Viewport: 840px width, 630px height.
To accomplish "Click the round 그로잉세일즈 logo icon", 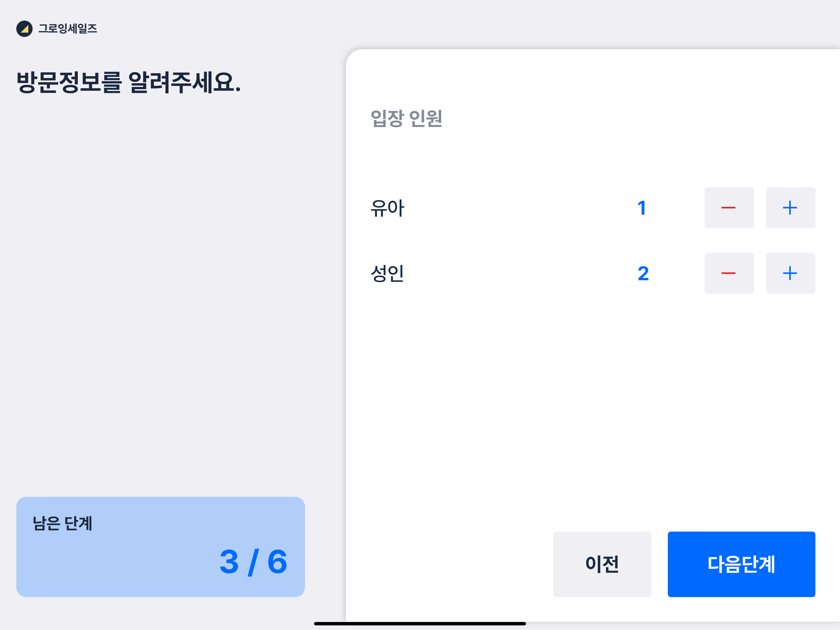I will coord(24,29).
